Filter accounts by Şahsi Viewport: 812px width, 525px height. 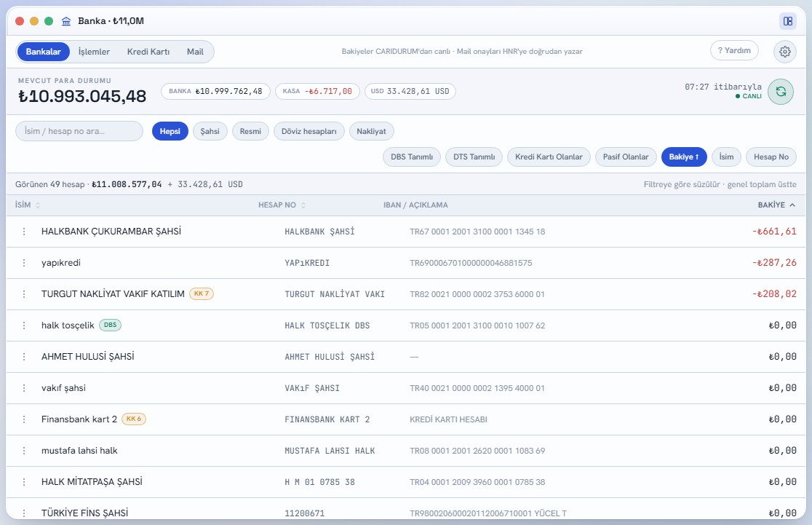point(210,131)
